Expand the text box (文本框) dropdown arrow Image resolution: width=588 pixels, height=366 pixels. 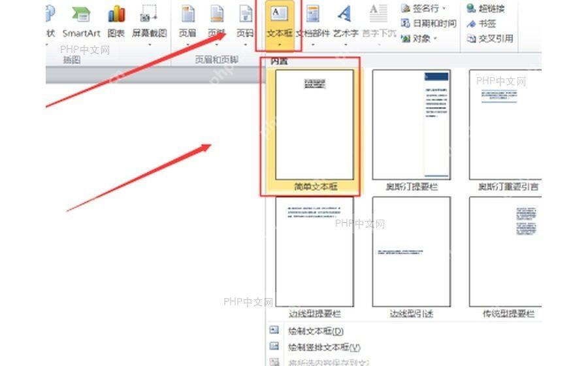click(x=280, y=44)
